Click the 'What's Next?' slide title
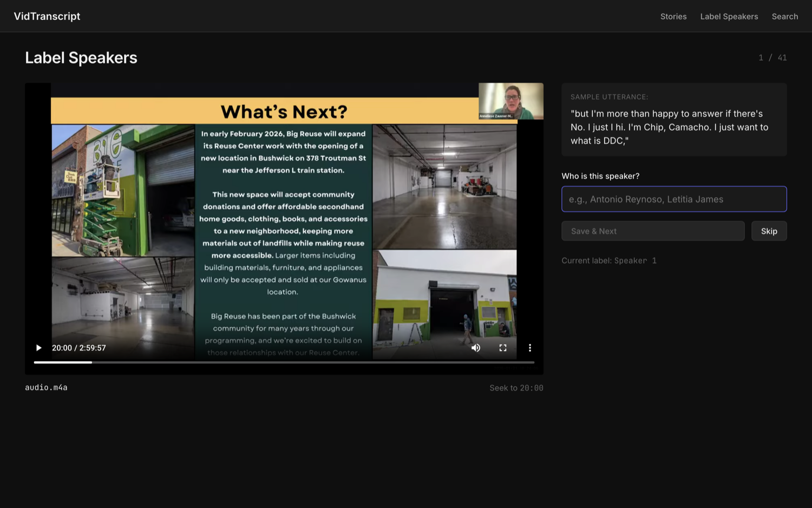 tap(284, 112)
